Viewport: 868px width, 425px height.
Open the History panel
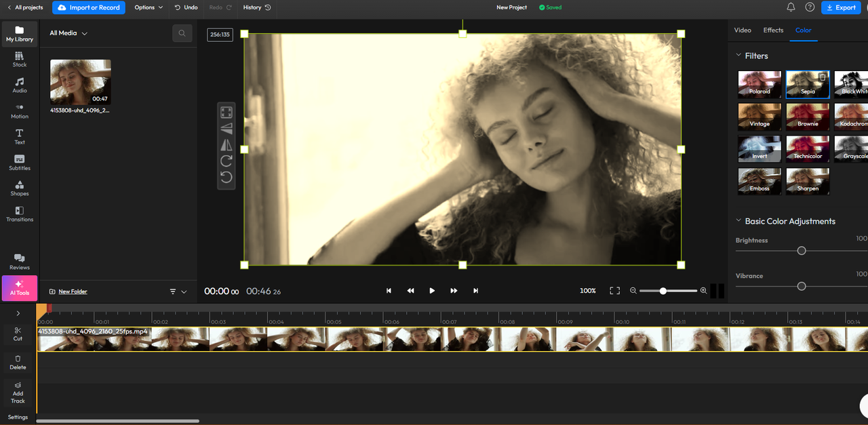pyautogui.click(x=256, y=7)
